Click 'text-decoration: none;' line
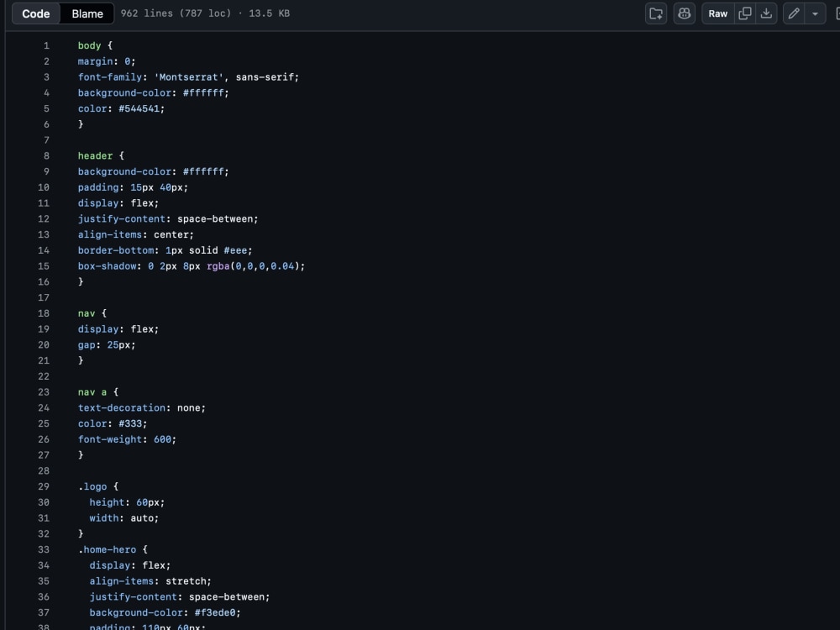 (141, 407)
